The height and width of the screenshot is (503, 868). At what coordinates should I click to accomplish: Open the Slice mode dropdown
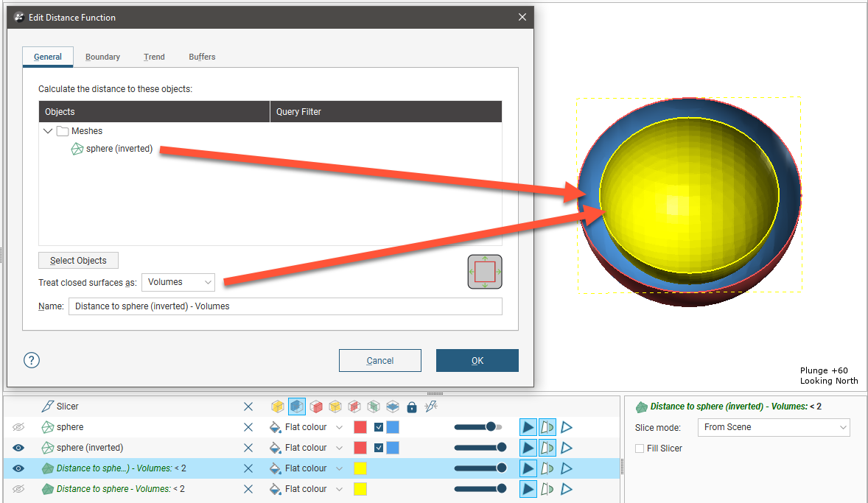774,427
